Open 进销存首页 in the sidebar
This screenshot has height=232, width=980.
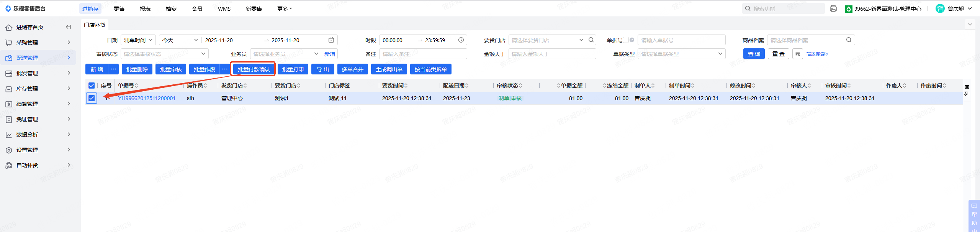pyautogui.click(x=29, y=27)
